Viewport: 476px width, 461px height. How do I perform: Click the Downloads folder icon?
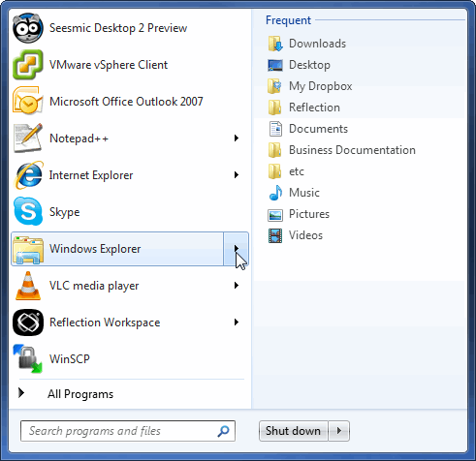tap(275, 44)
